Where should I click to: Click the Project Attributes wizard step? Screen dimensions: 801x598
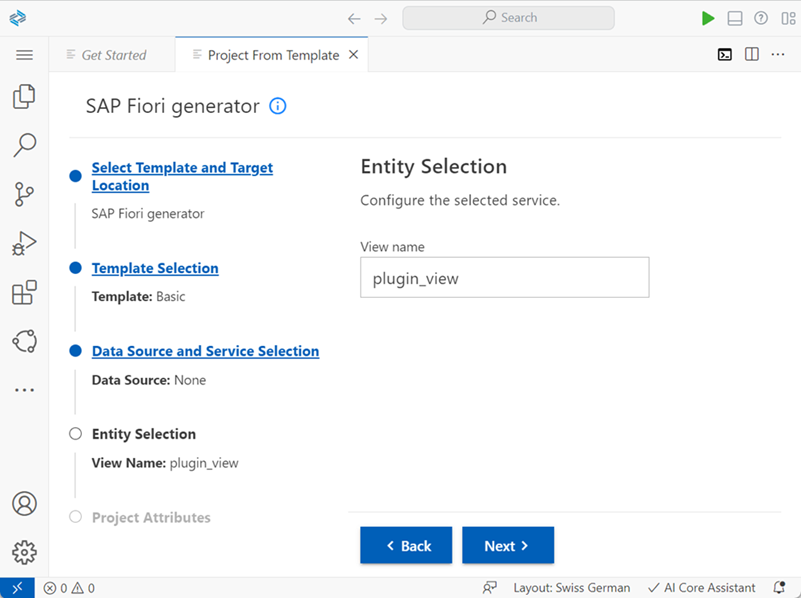tap(151, 517)
